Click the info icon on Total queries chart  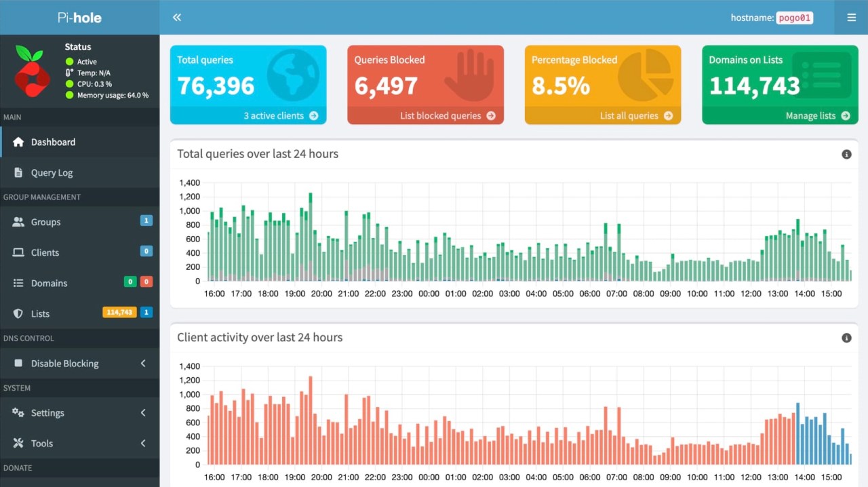[846, 154]
